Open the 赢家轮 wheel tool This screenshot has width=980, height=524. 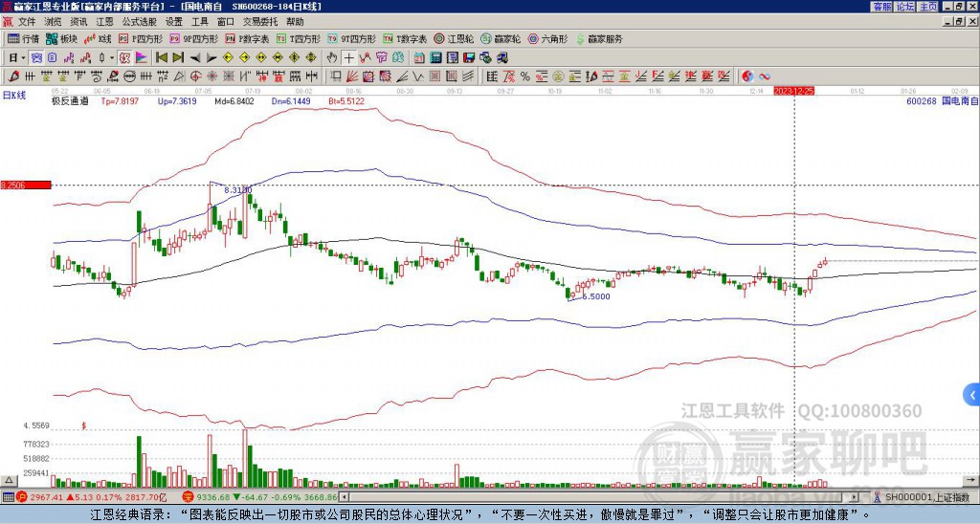coord(501,38)
